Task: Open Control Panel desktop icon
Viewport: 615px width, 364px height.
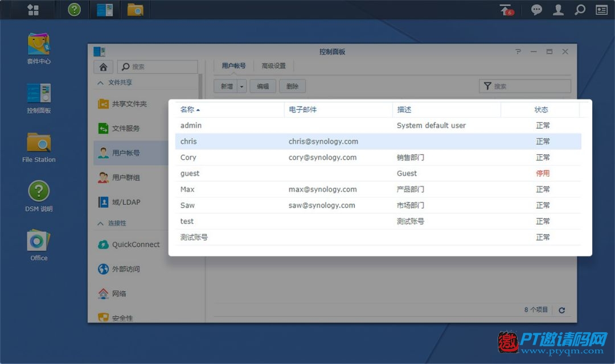Action: click(39, 98)
